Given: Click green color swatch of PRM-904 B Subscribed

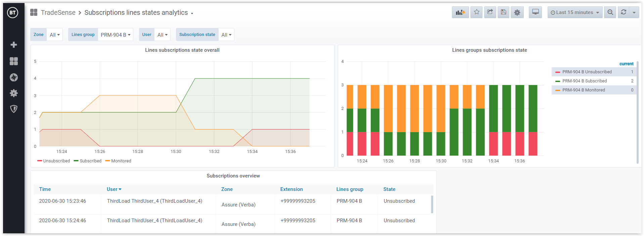Looking at the screenshot, I should click(558, 81).
